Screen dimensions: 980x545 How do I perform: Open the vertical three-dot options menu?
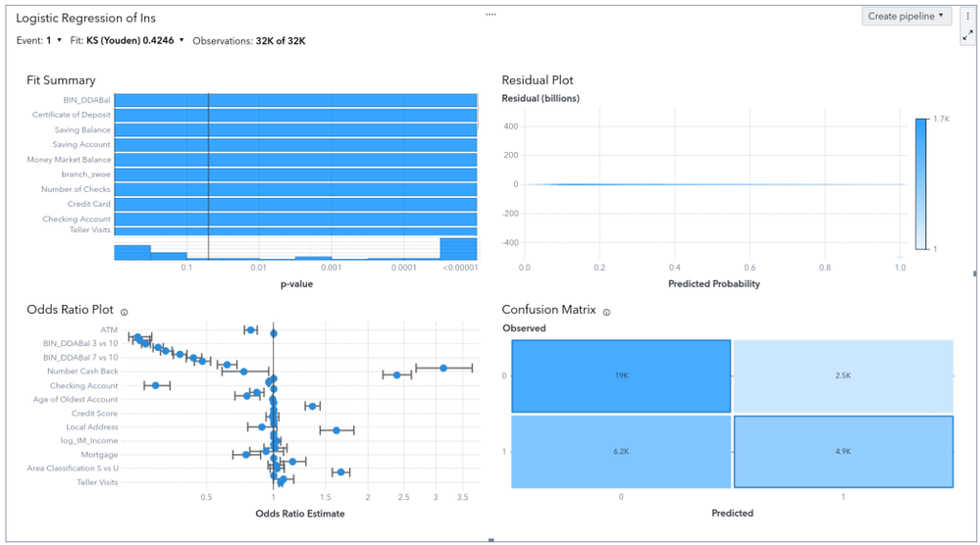click(x=968, y=16)
